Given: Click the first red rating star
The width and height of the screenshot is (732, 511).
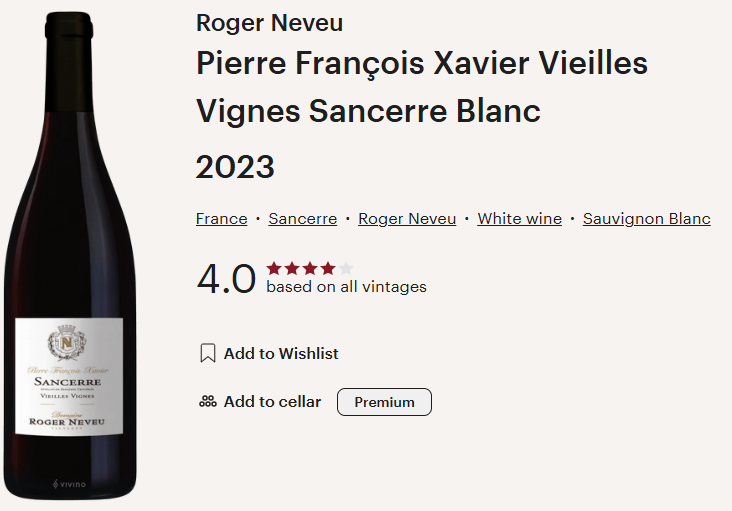Looking at the screenshot, I should (273, 268).
